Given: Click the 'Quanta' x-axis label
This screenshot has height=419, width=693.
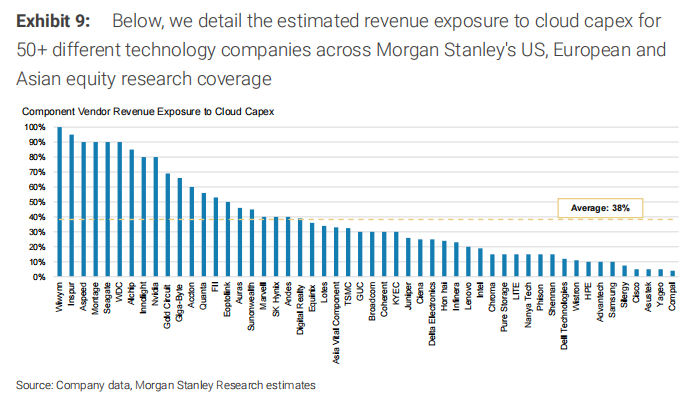Looking at the screenshot, I should pos(204,296).
